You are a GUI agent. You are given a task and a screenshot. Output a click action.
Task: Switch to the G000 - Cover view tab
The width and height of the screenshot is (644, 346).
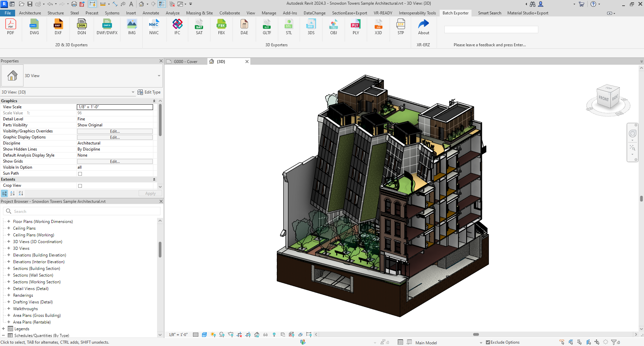186,62
